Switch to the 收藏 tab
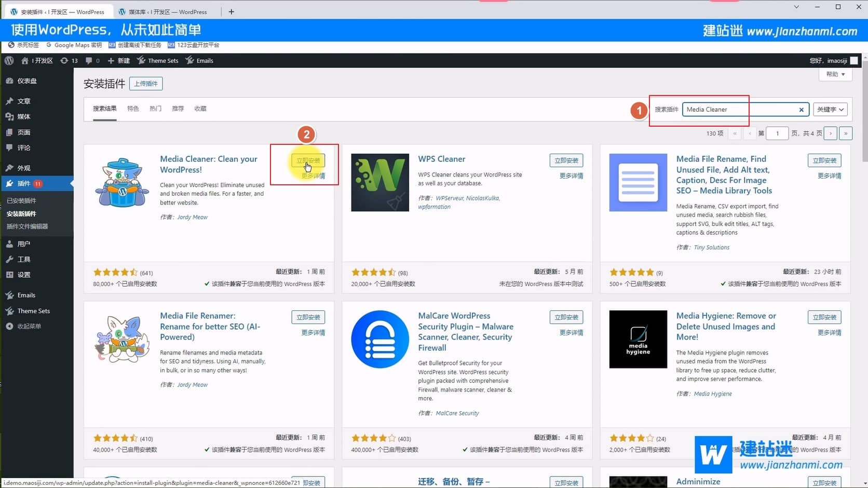 pos(200,109)
